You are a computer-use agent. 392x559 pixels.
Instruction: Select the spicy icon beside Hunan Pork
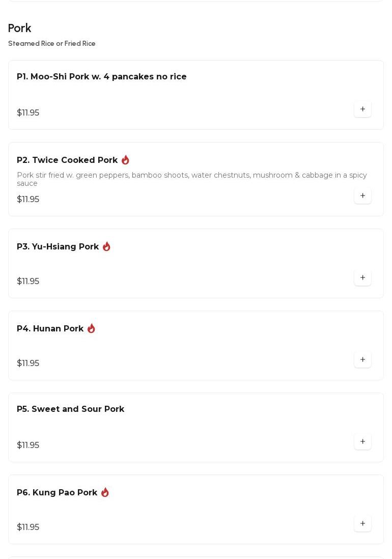click(x=91, y=328)
